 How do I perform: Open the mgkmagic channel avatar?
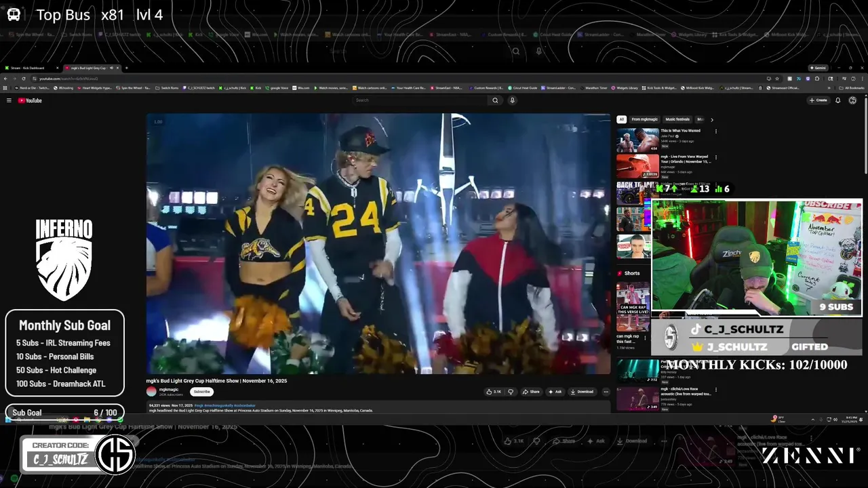(151, 391)
